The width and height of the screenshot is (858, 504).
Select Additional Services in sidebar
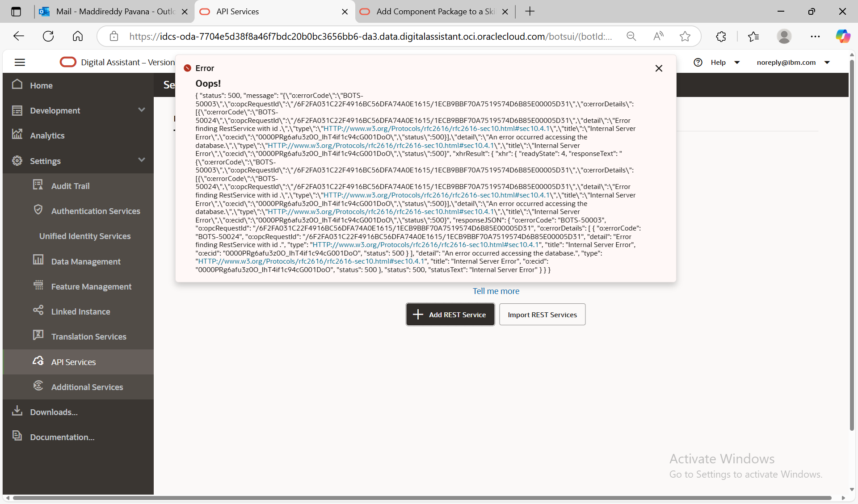click(x=87, y=387)
